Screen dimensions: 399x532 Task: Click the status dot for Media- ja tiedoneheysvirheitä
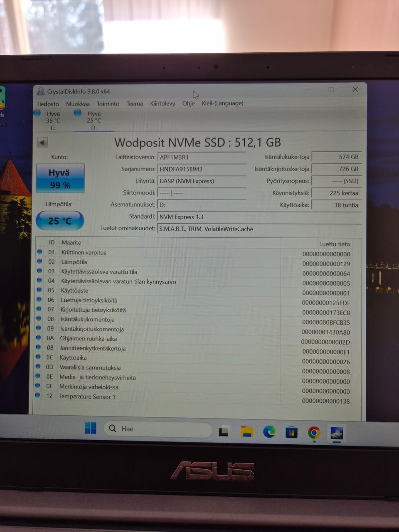click(x=38, y=376)
